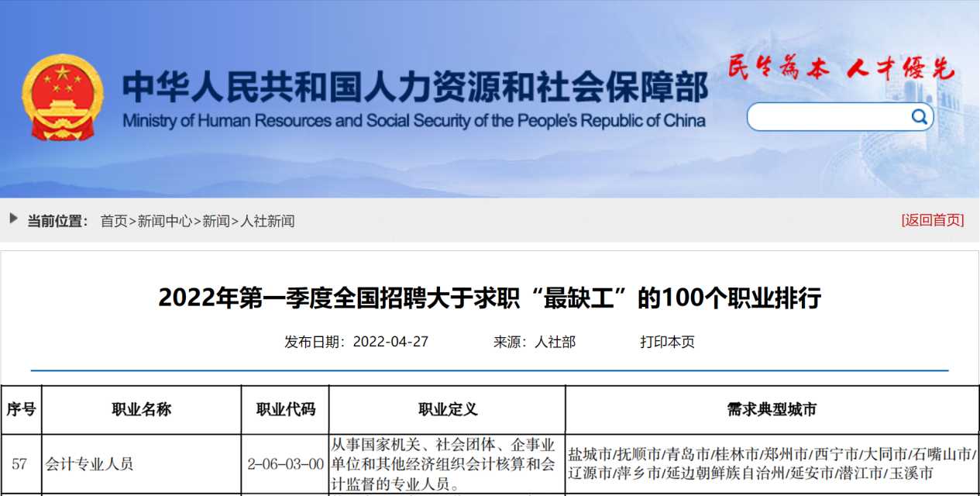
Task: Click the job code 2-06-03-00 cell
Action: tap(285, 464)
